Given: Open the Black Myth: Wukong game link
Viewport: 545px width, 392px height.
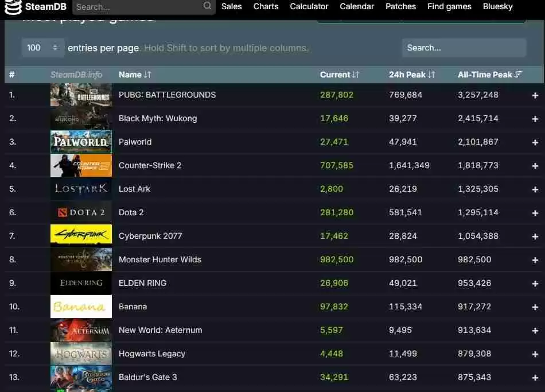Looking at the screenshot, I should (157, 118).
